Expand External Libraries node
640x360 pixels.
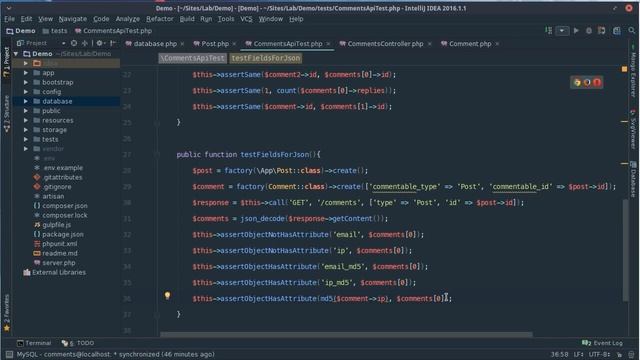(55, 272)
